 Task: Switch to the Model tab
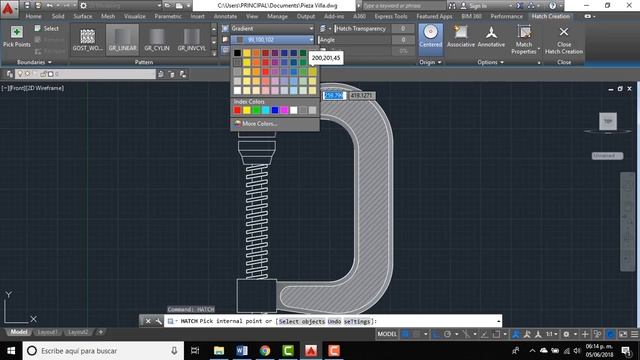click(19, 332)
